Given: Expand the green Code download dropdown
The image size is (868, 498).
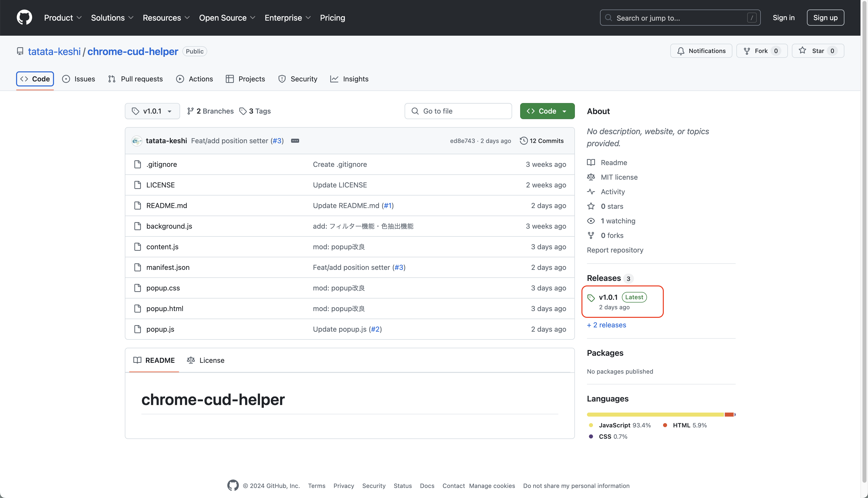Looking at the screenshot, I should click(547, 111).
